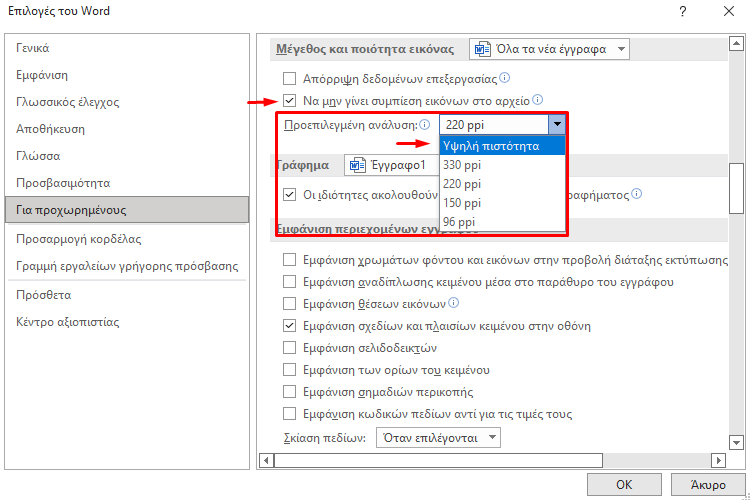Screen dimensions: 750x500
Task: Click the vertical scrollbar thumb
Action: tap(736, 189)
